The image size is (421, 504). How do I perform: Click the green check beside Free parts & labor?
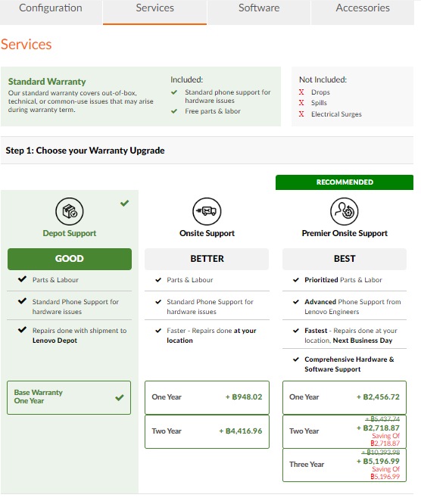[x=174, y=111]
